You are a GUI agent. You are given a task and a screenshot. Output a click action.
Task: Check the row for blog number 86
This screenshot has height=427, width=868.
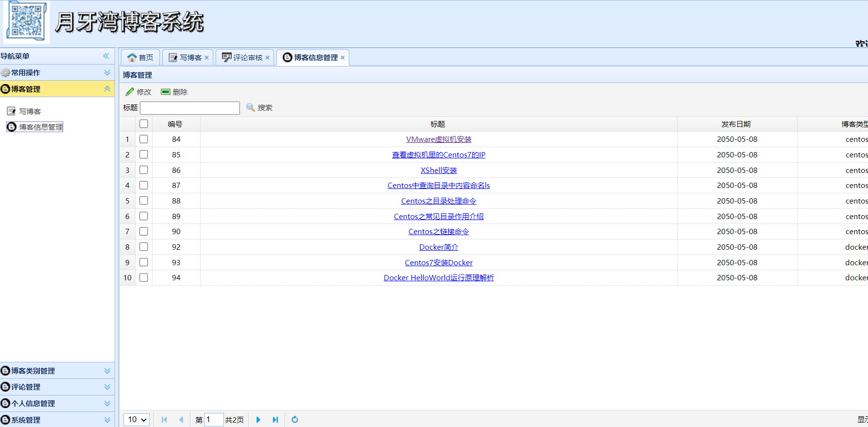pyautogui.click(x=144, y=170)
